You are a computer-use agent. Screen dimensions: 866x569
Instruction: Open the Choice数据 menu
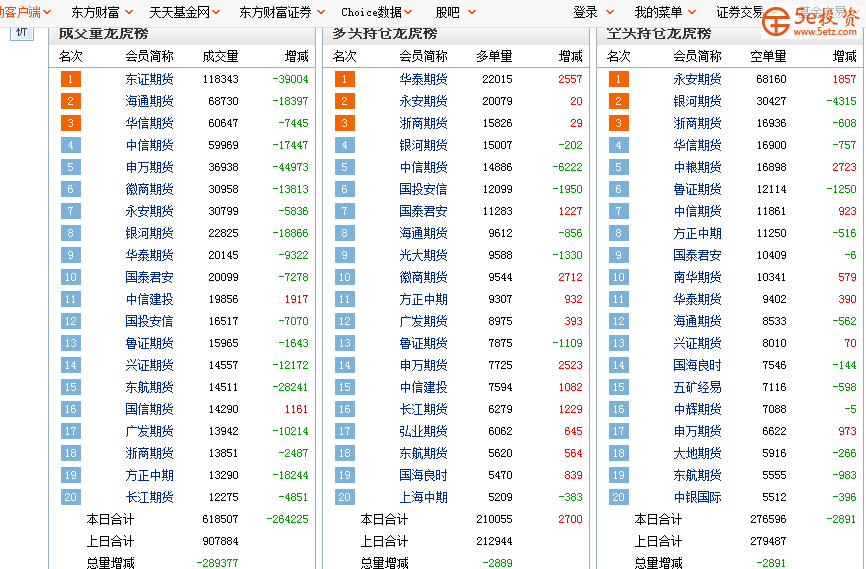tap(372, 12)
